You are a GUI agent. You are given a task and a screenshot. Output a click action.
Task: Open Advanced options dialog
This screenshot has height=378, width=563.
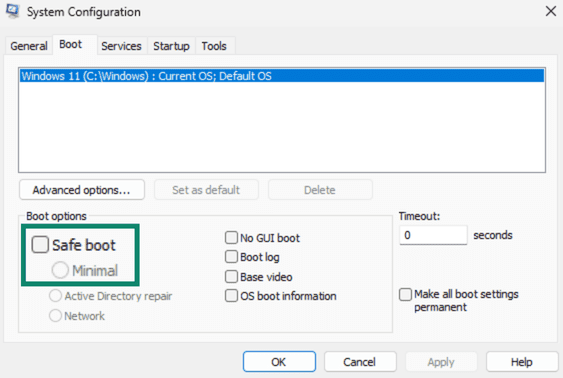82,190
